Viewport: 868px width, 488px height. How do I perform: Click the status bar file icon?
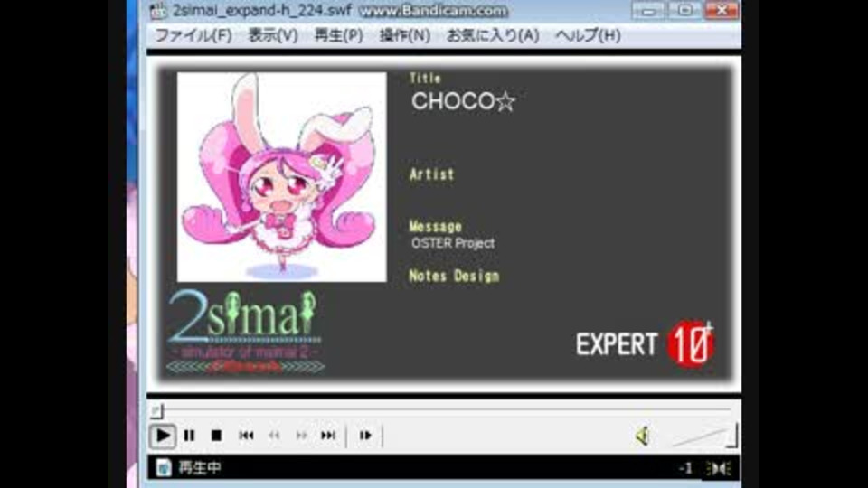(x=164, y=468)
